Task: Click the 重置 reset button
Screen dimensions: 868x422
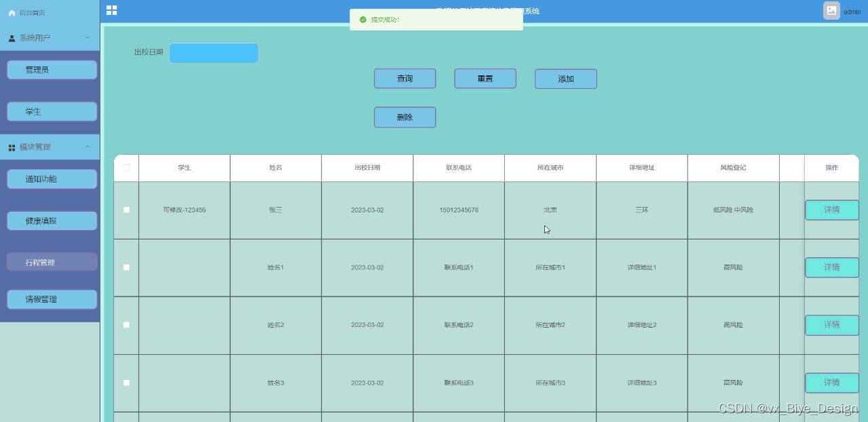Action: (485, 79)
